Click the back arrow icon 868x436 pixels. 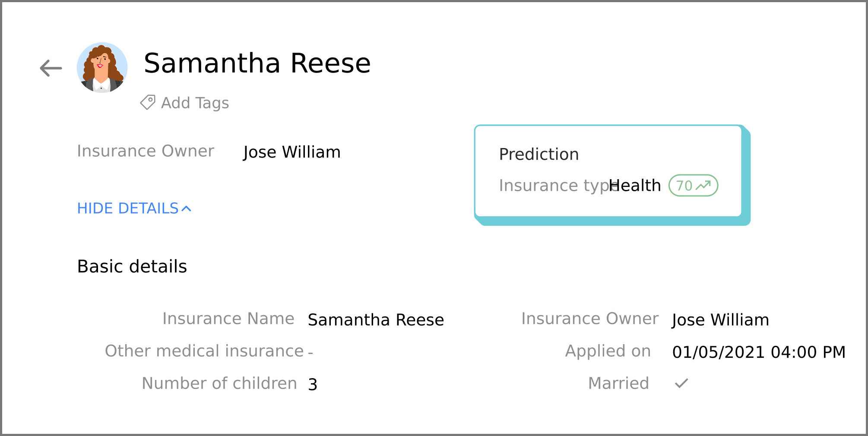pyautogui.click(x=51, y=68)
